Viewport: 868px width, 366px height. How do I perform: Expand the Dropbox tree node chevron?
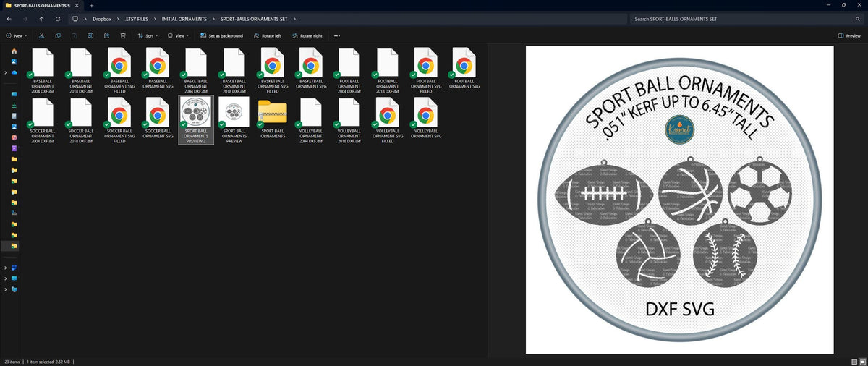[6, 268]
